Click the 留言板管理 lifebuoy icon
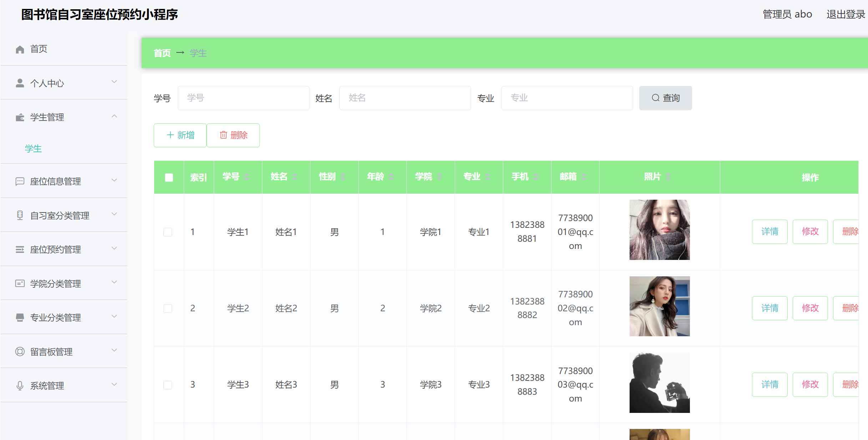The height and width of the screenshot is (440, 868). [x=20, y=352]
